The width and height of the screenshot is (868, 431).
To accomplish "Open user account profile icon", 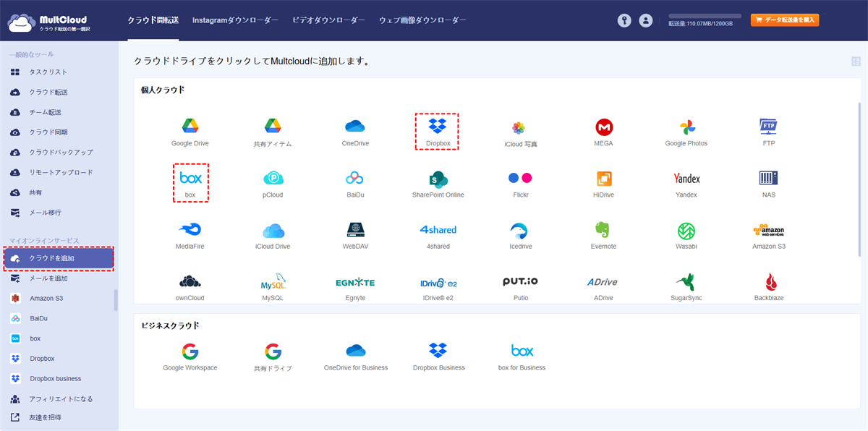I will click(x=646, y=20).
